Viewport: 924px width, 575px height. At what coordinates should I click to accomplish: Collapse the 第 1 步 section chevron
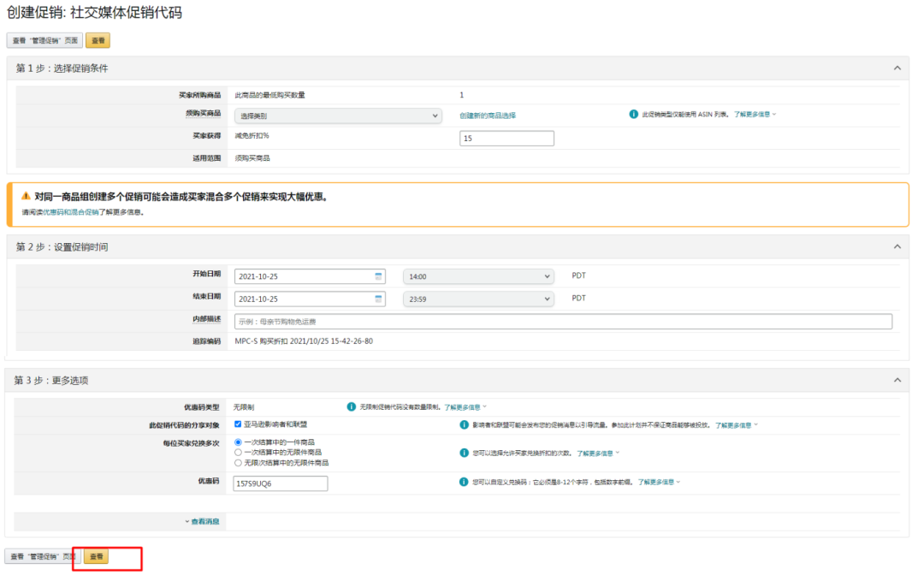tap(897, 68)
